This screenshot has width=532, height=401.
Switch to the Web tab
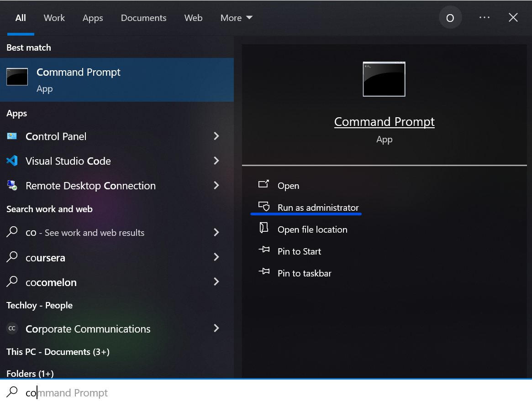coord(193,18)
